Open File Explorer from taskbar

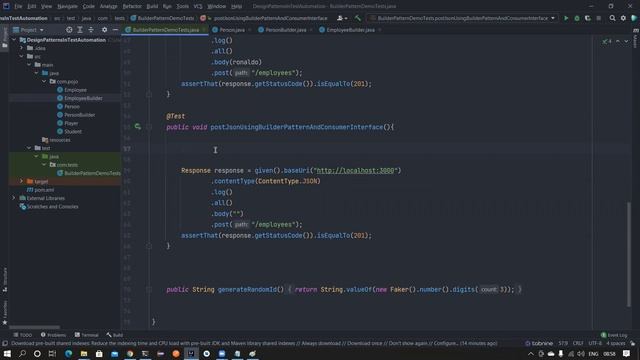[x=84, y=353]
